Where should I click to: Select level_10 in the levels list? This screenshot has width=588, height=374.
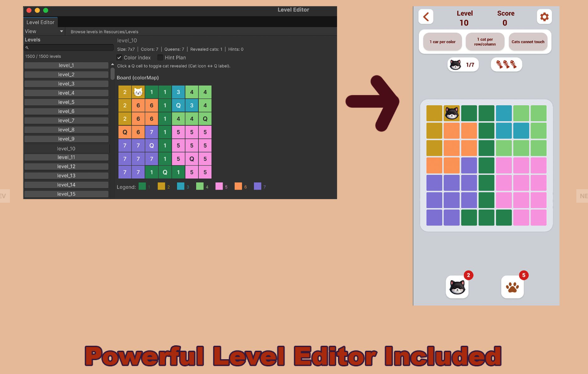[66, 148]
